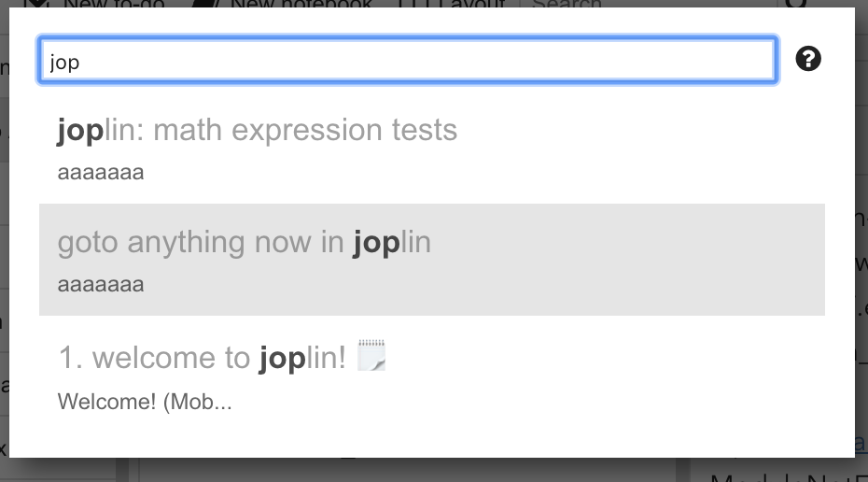868x482 pixels.
Task: Click 'Welcome! (Mob...' notebook label
Action: (x=145, y=402)
